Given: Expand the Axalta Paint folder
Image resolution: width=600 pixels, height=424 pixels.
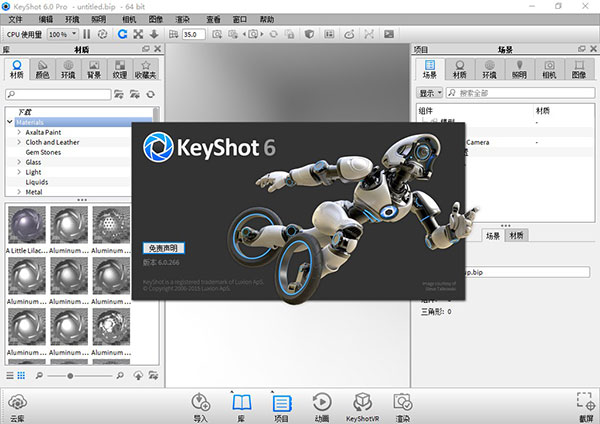Looking at the screenshot, I should click(x=19, y=132).
